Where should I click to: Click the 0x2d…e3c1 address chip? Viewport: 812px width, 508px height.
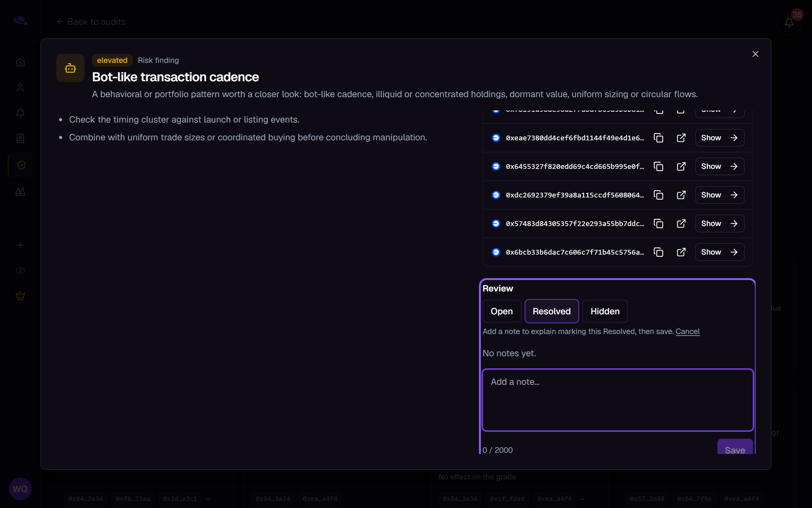[x=180, y=498]
